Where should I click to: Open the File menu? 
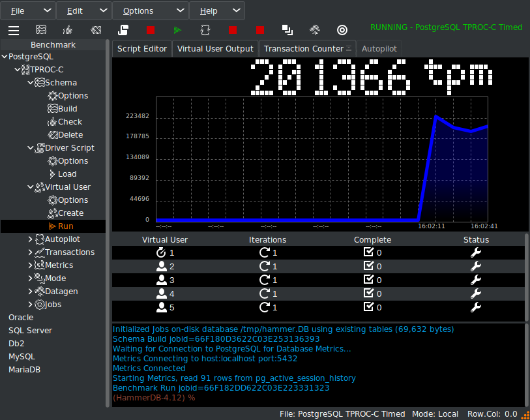[x=28, y=11]
